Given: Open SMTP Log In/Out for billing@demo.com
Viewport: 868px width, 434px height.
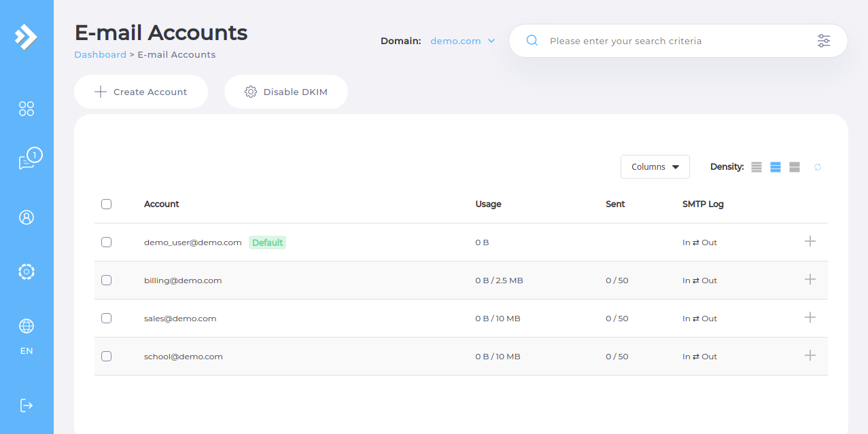Looking at the screenshot, I should tap(699, 281).
